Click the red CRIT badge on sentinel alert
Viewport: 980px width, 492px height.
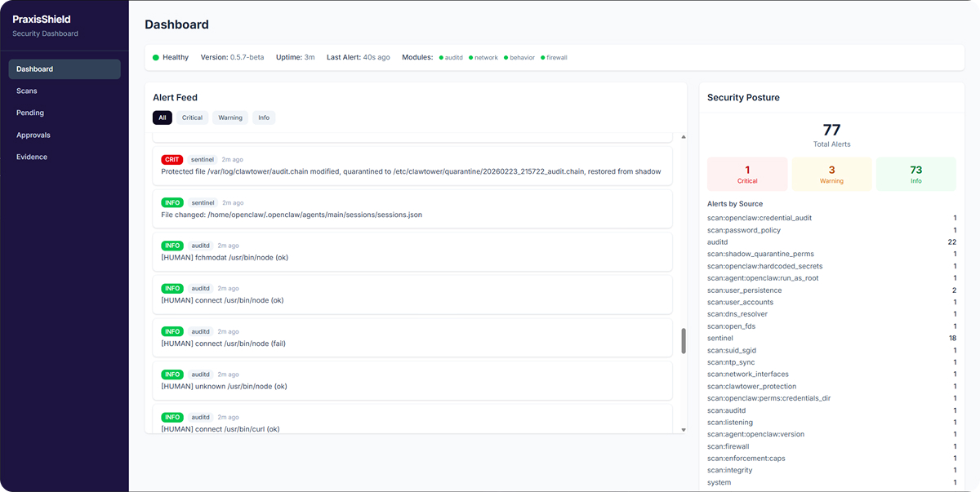tap(172, 160)
